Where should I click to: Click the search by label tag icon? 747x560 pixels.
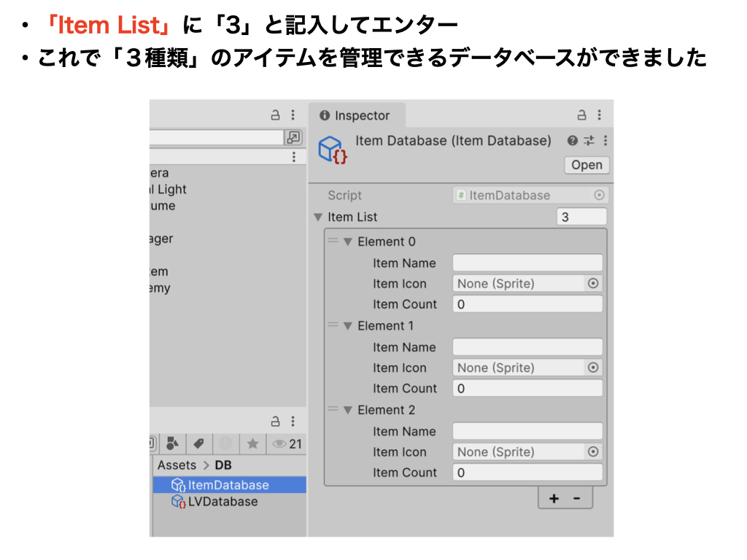198,444
